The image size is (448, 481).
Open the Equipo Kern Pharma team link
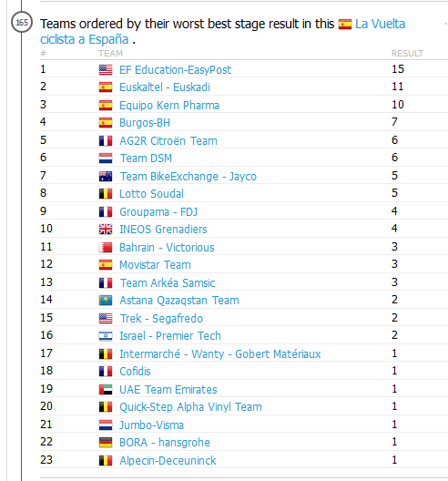169,106
